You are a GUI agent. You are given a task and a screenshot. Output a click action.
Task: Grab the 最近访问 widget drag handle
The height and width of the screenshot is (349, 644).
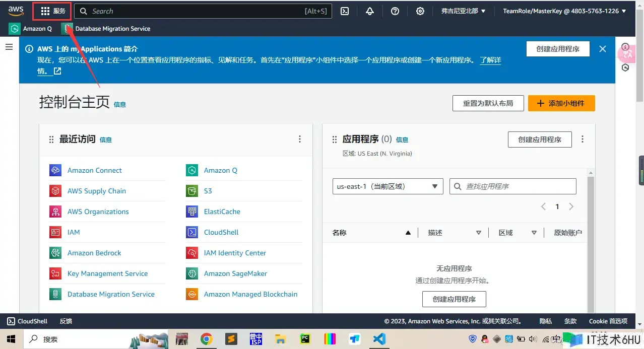pos(51,139)
